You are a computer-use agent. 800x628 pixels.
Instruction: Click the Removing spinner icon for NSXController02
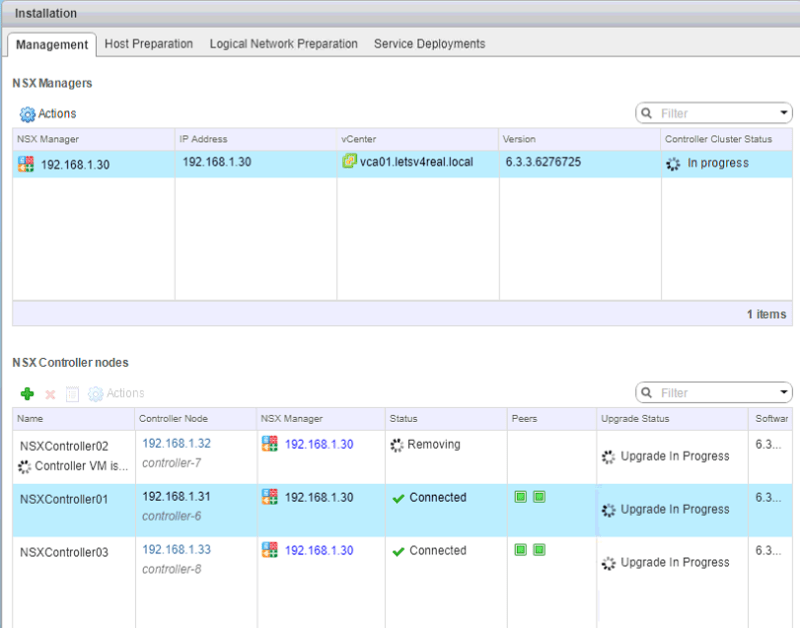pyautogui.click(x=397, y=445)
